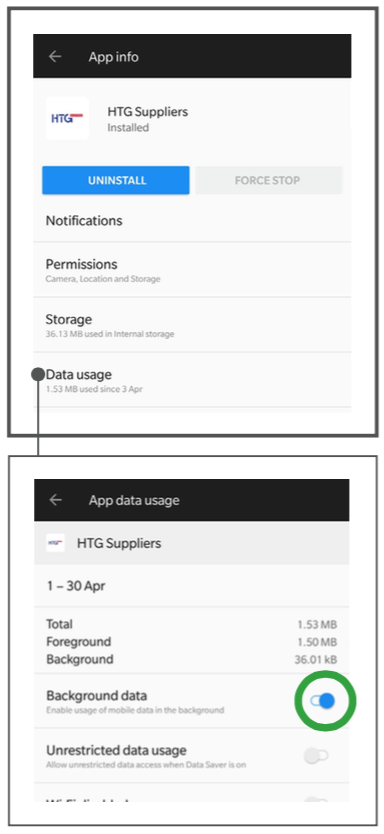Open Data usage showing 1.53 MB used
Screen dimensions: 384x834
[x=192, y=380]
